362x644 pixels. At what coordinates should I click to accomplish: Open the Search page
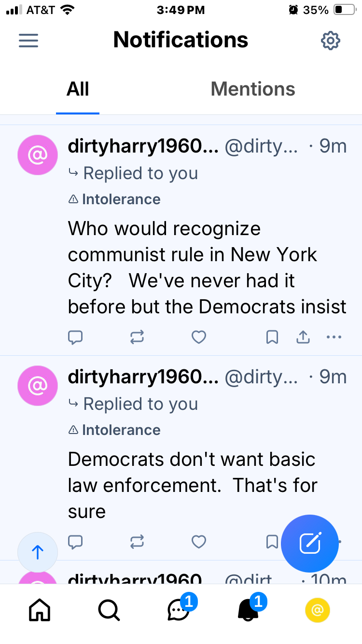109,611
